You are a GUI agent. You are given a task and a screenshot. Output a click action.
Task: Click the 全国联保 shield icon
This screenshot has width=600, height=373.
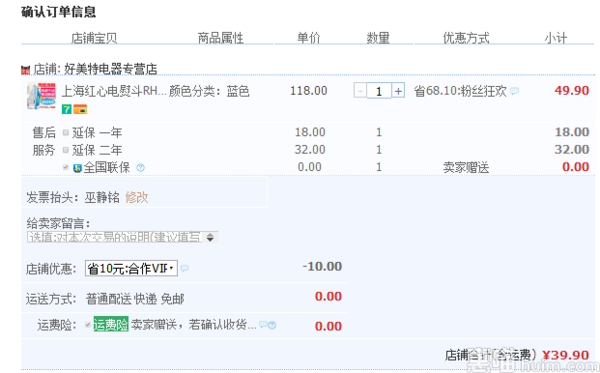[78, 168]
